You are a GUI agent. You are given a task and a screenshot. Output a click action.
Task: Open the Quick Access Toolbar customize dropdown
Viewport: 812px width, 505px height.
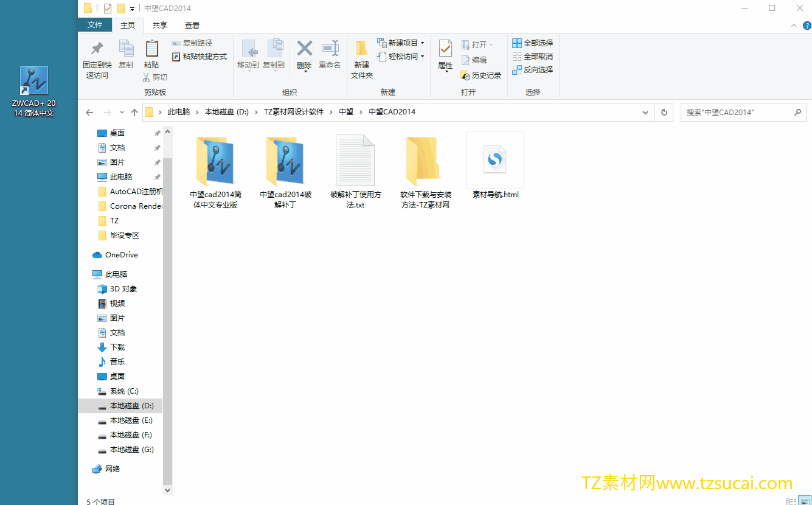(133, 9)
